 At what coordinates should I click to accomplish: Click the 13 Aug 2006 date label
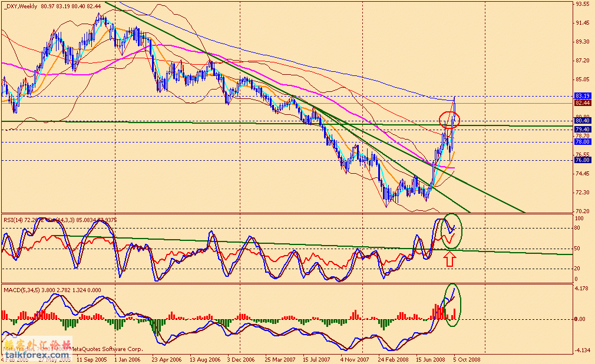point(205,359)
